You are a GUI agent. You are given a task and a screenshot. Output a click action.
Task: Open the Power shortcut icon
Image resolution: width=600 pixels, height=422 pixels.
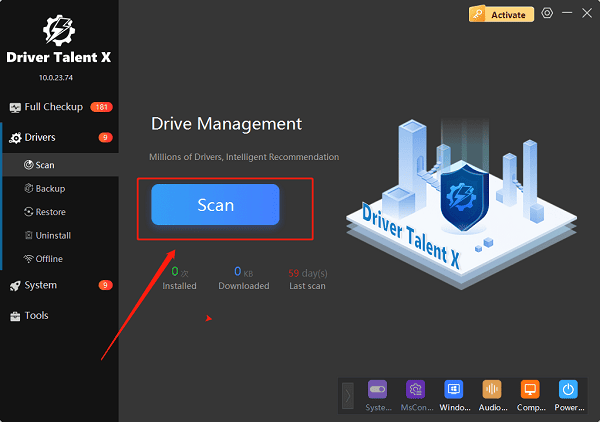(567, 390)
